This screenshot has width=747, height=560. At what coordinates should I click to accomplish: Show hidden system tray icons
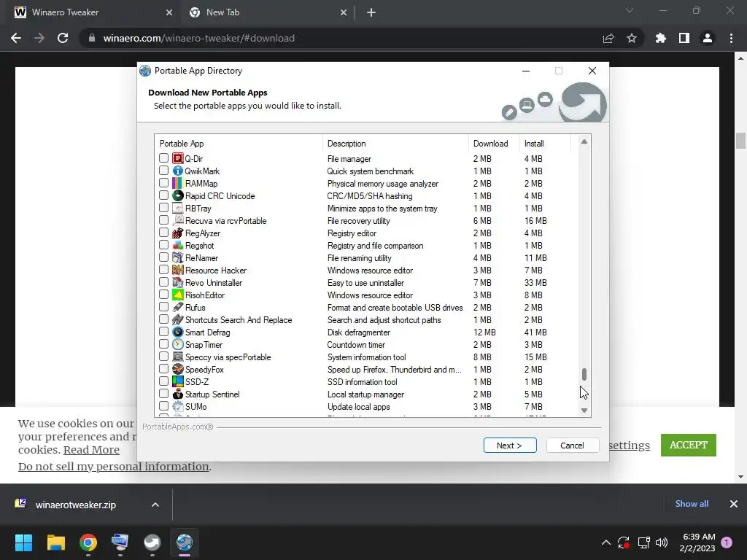[x=606, y=542]
